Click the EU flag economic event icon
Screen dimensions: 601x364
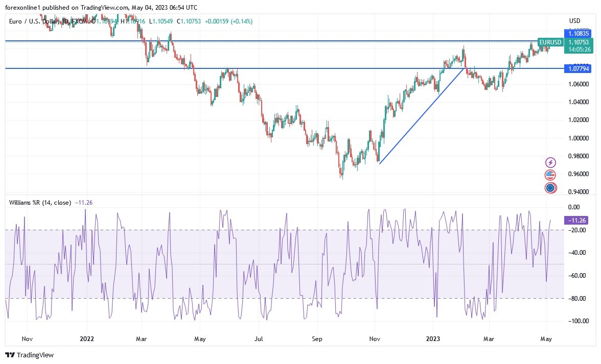[550, 188]
